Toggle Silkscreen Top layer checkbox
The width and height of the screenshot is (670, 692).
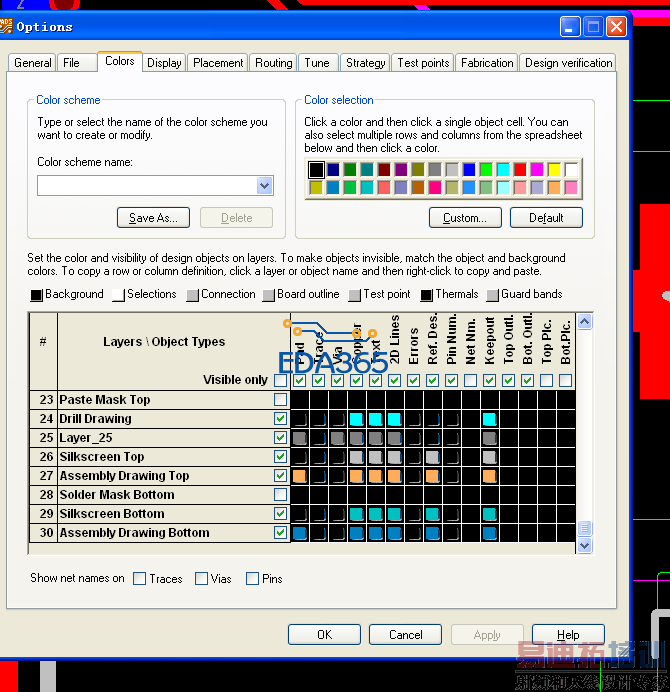coord(280,456)
